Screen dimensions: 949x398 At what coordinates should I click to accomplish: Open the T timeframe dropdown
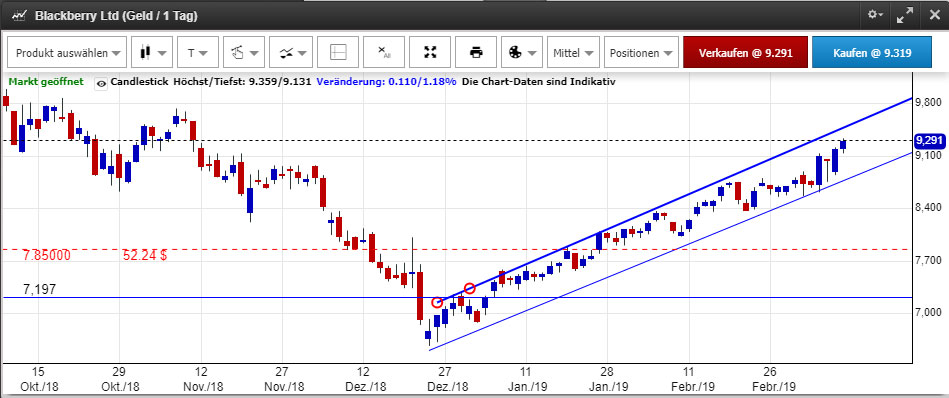point(197,53)
